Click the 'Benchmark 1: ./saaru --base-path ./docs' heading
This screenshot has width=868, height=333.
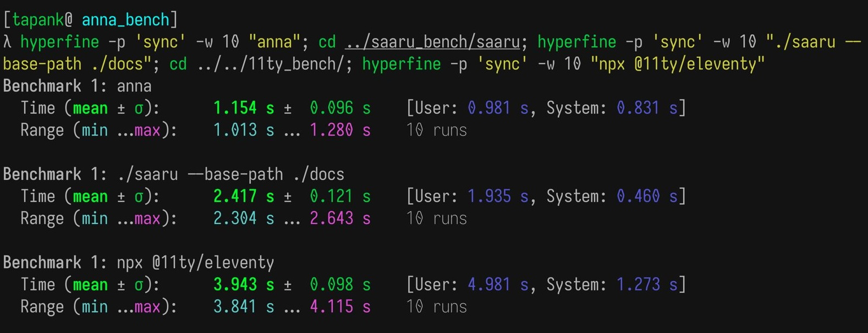pyautogui.click(x=173, y=174)
